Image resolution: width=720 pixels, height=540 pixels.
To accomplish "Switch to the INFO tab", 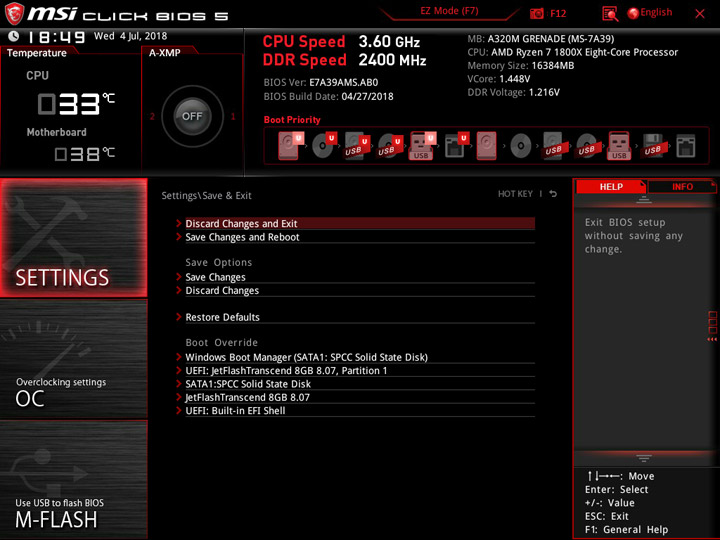I will [682, 186].
